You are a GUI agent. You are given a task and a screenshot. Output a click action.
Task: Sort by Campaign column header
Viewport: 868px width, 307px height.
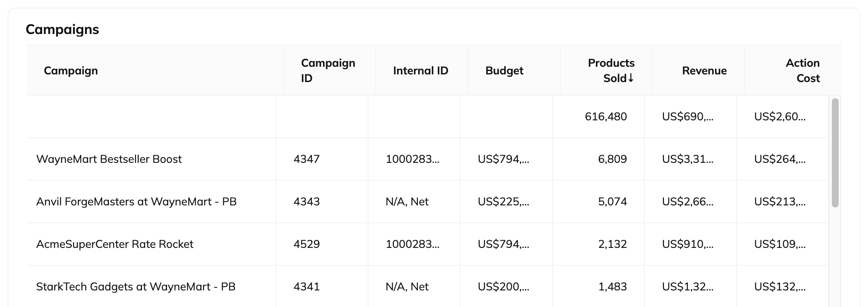pyautogui.click(x=71, y=71)
